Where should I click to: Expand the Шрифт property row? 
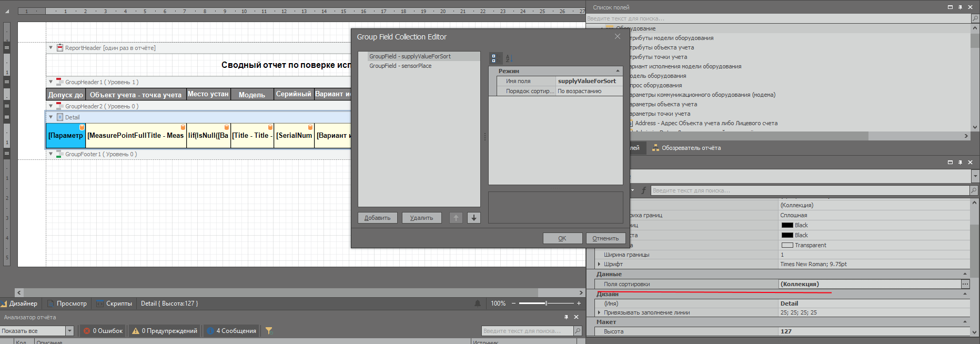click(599, 264)
